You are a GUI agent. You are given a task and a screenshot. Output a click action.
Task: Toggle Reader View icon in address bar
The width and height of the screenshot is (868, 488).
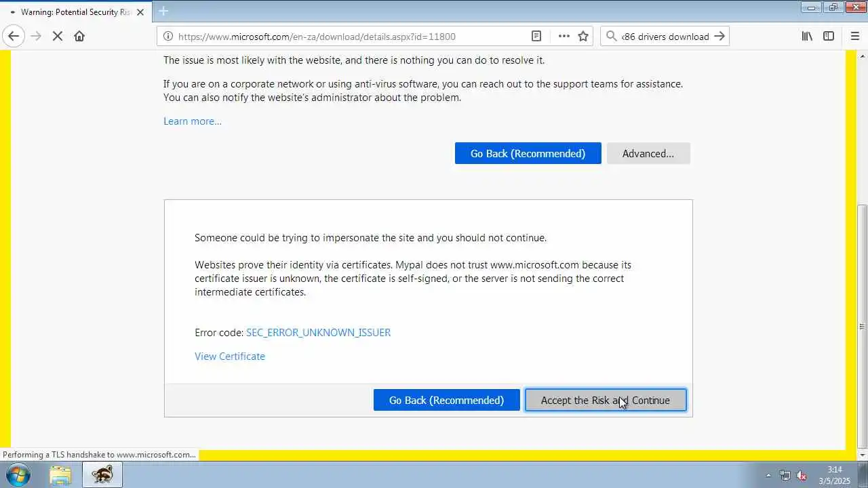pos(536,37)
